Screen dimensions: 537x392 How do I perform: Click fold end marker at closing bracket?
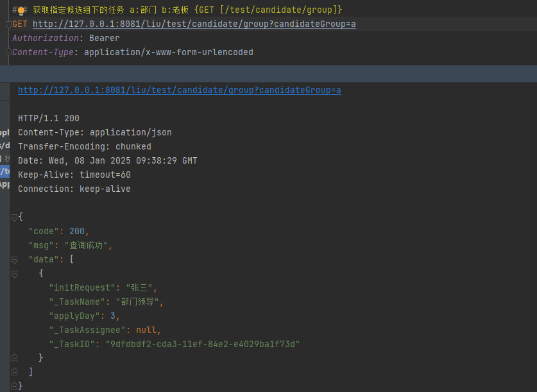(14, 372)
